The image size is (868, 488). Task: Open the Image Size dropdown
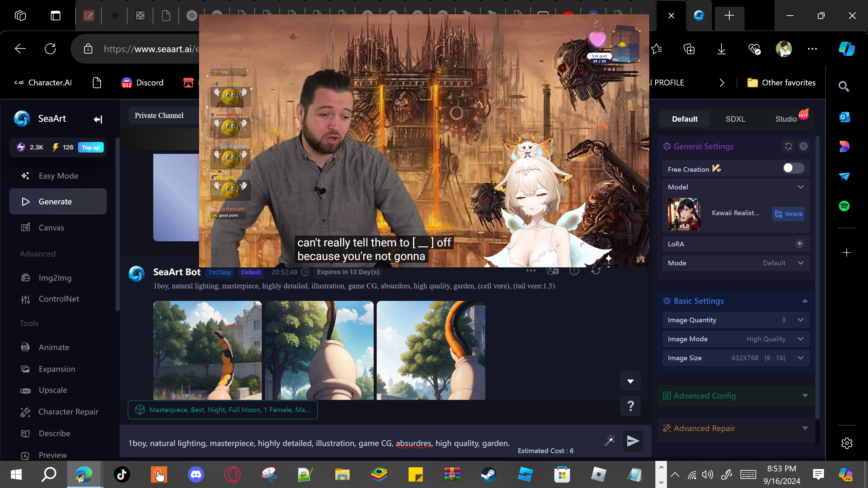[736, 358]
